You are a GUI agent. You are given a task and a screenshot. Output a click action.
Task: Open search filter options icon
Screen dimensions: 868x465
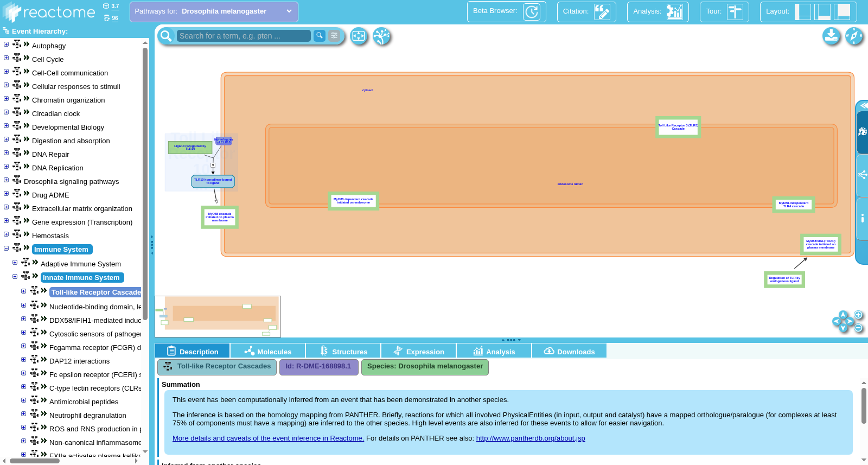334,35
